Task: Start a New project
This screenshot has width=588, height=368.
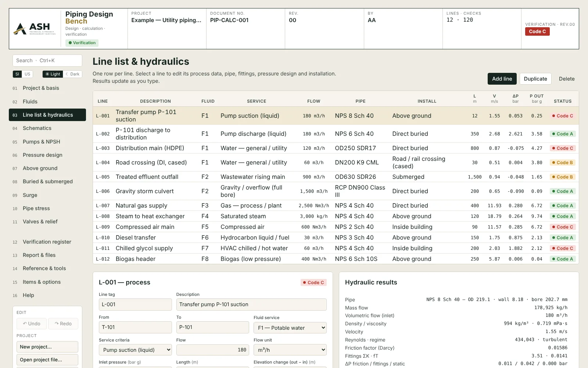Action: [47, 347]
